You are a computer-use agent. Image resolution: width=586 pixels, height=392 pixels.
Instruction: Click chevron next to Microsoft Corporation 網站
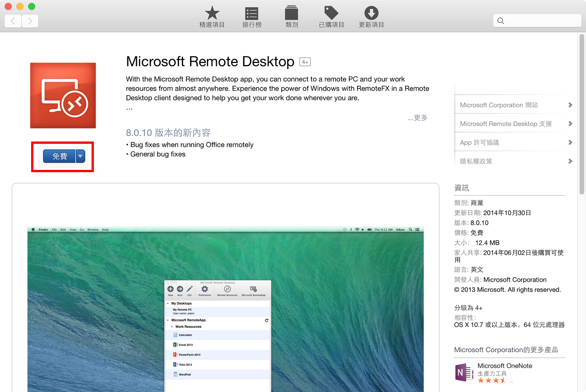click(x=570, y=105)
